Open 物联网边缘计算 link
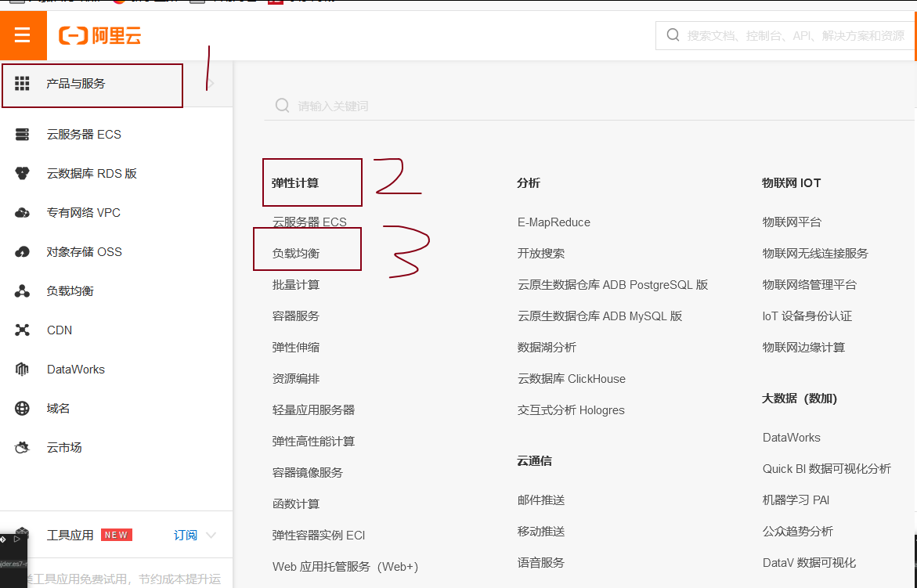The image size is (917, 588). coord(803,347)
